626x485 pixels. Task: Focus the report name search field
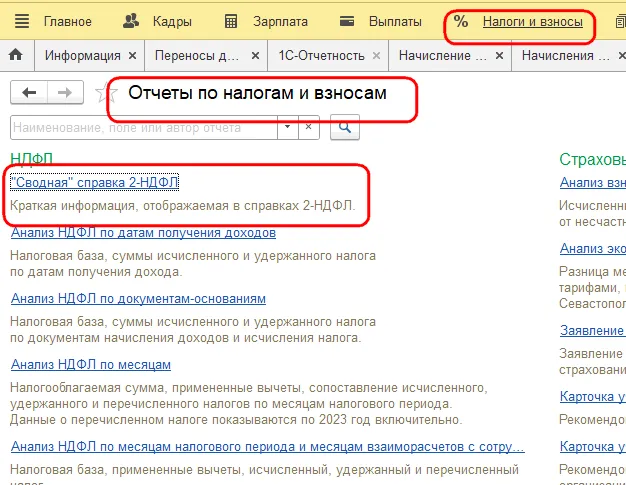(144, 127)
